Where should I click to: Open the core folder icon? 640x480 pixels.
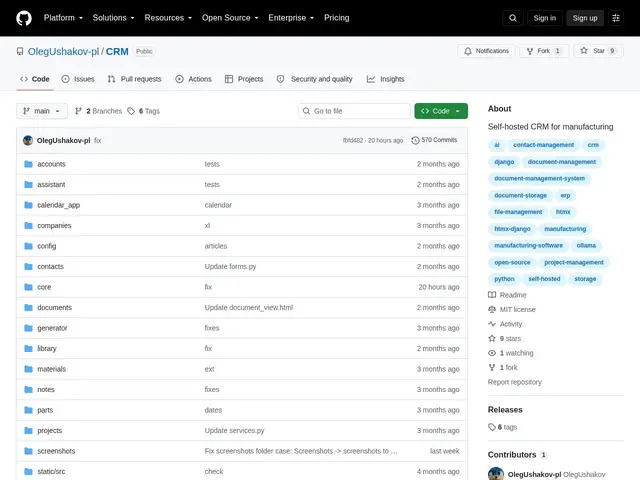pos(28,287)
